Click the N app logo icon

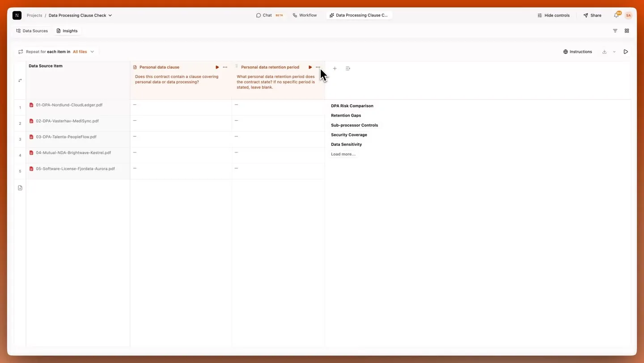point(17,15)
